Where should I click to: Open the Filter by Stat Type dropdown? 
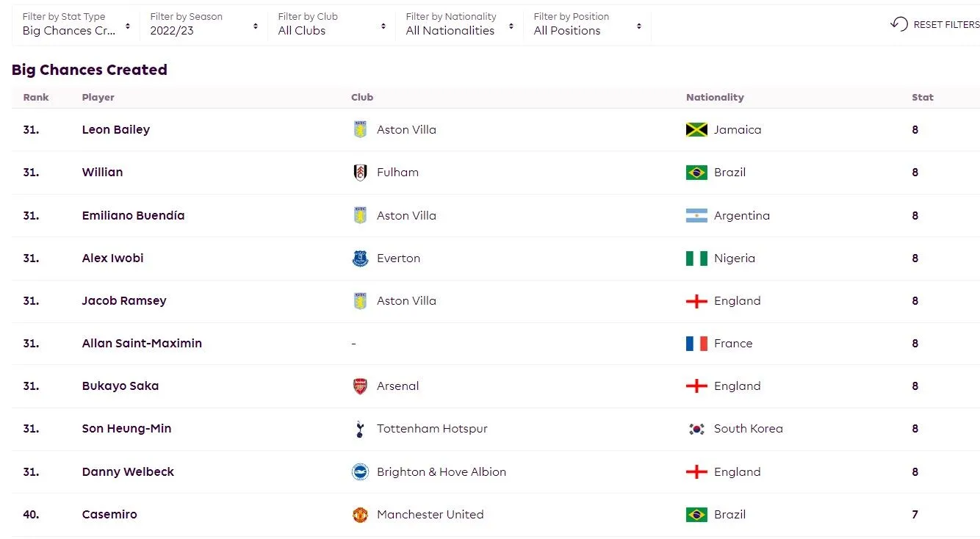pyautogui.click(x=76, y=25)
